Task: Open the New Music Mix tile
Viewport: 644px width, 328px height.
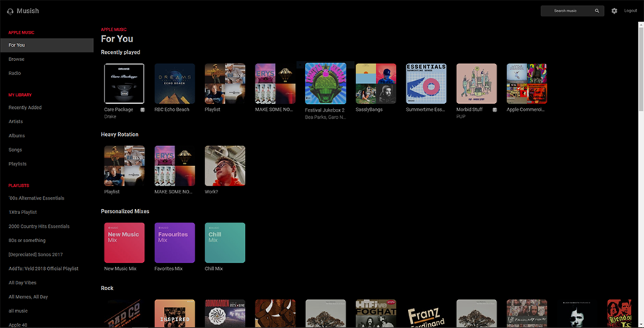Action: (x=124, y=243)
